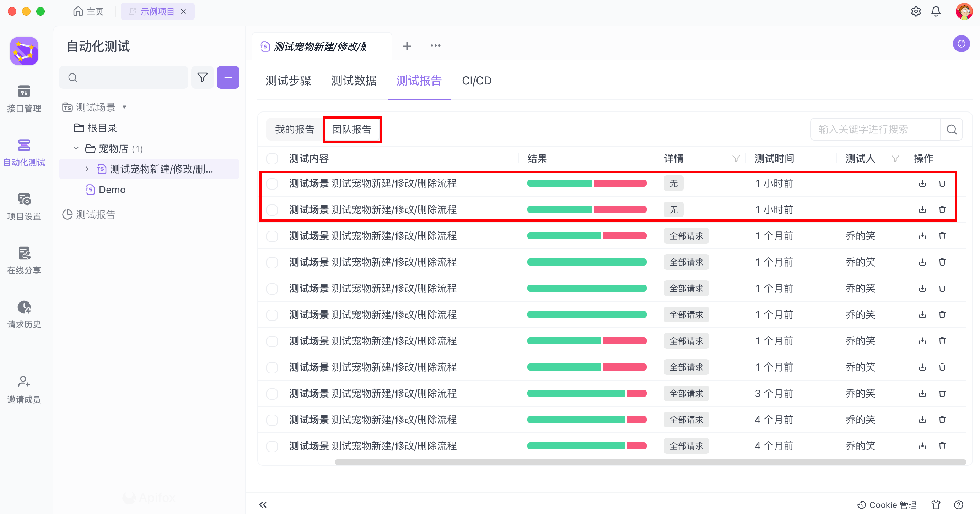Download the first test report
Screen dimensions: 980x514
pos(922,184)
